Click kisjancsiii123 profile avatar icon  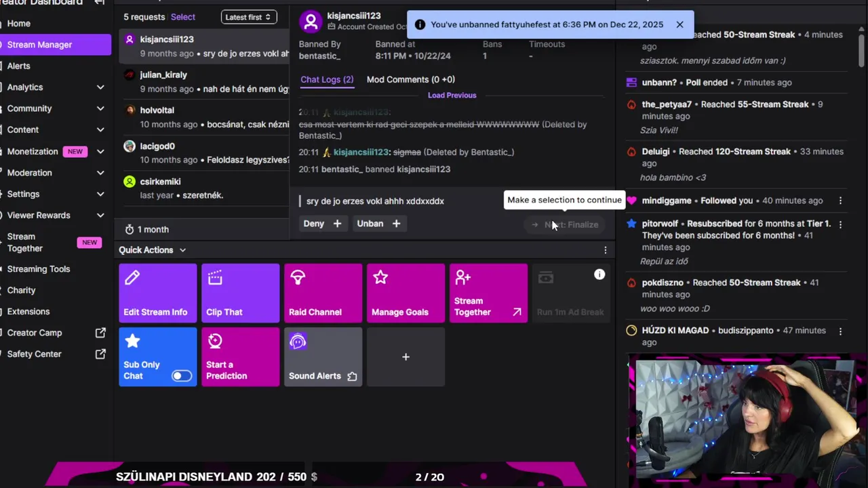[x=311, y=22]
